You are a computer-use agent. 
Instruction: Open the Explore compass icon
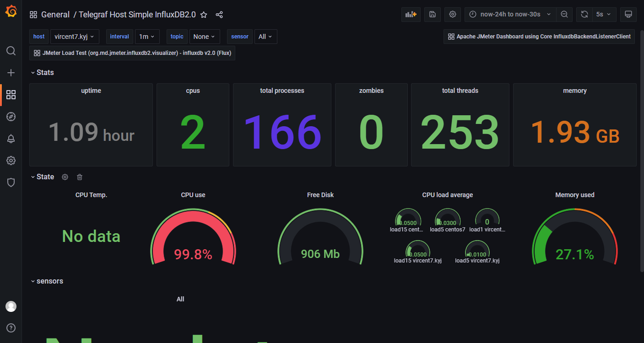[x=11, y=117]
